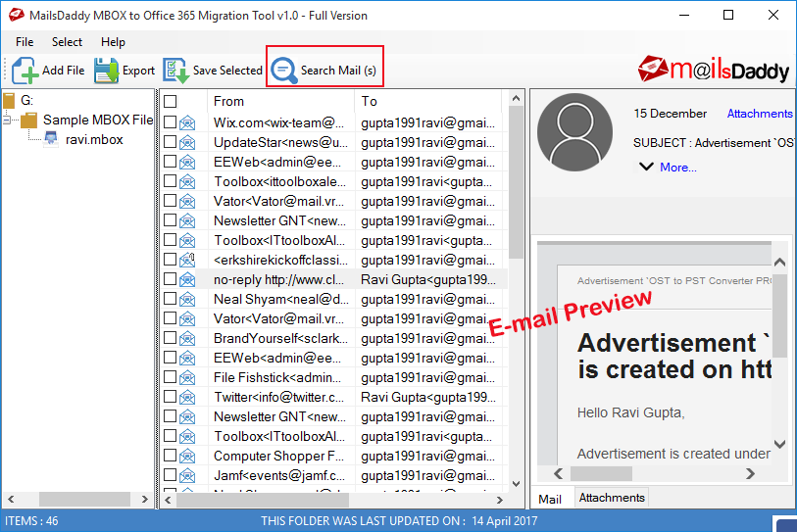Image resolution: width=797 pixels, height=532 pixels.
Task: Select ravi.mbox in the folder tree
Action: point(94,140)
